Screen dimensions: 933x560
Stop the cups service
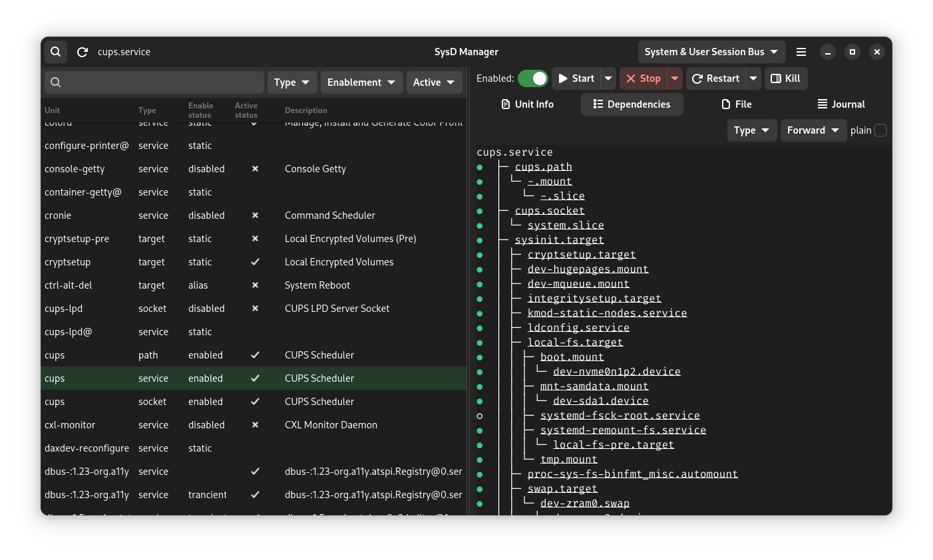644,78
